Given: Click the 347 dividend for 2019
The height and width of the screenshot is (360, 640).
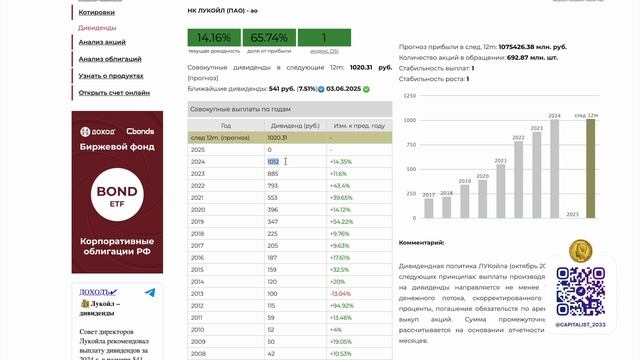Looking at the screenshot, I should [273, 222].
